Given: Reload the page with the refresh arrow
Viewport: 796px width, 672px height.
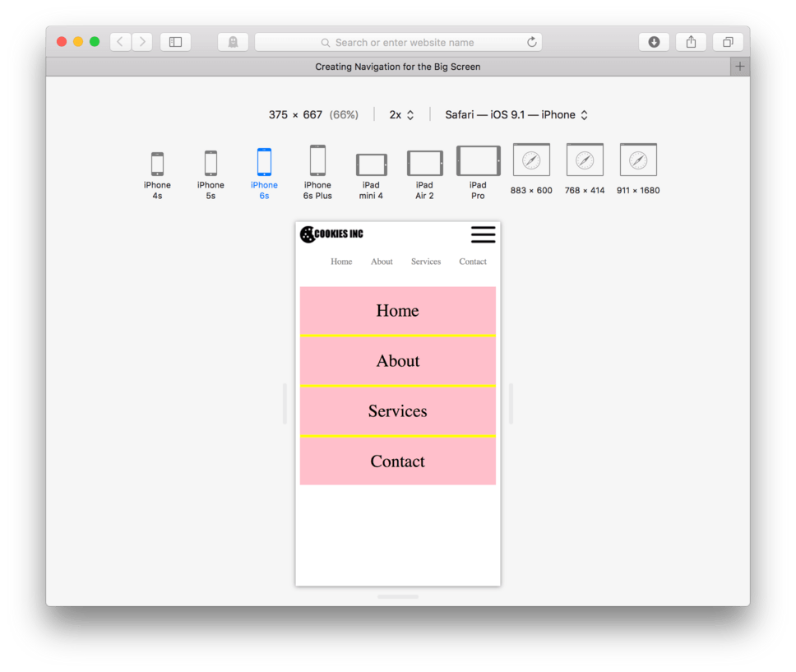Looking at the screenshot, I should click(x=531, y=42).
